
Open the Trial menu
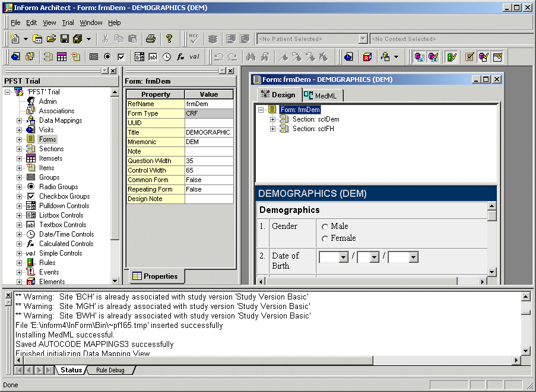point(68,23)
